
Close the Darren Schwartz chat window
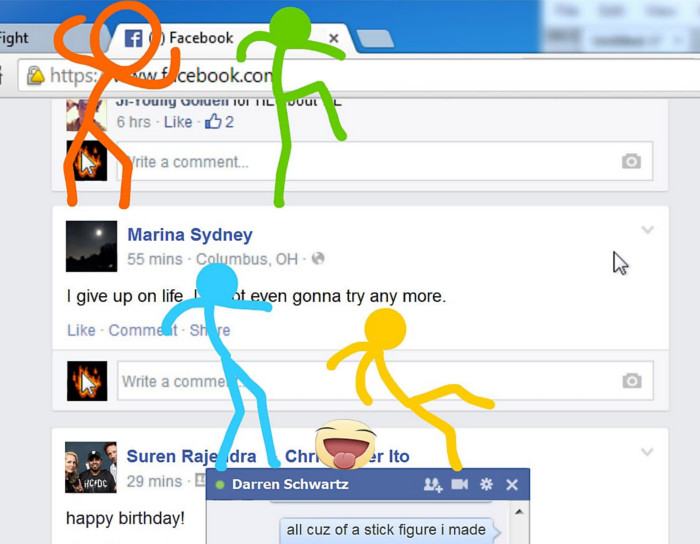pyautogui.click(x=512, y=485)
